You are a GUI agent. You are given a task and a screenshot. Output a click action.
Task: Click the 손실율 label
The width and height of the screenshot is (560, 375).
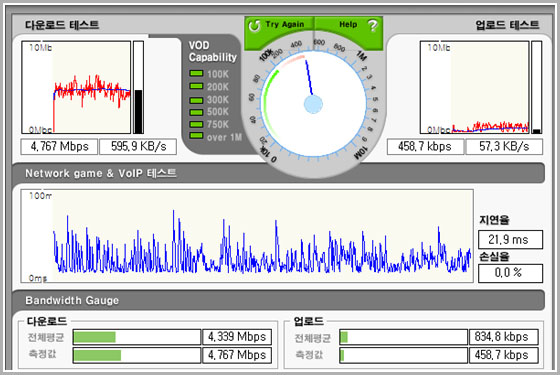pos(494,256)
